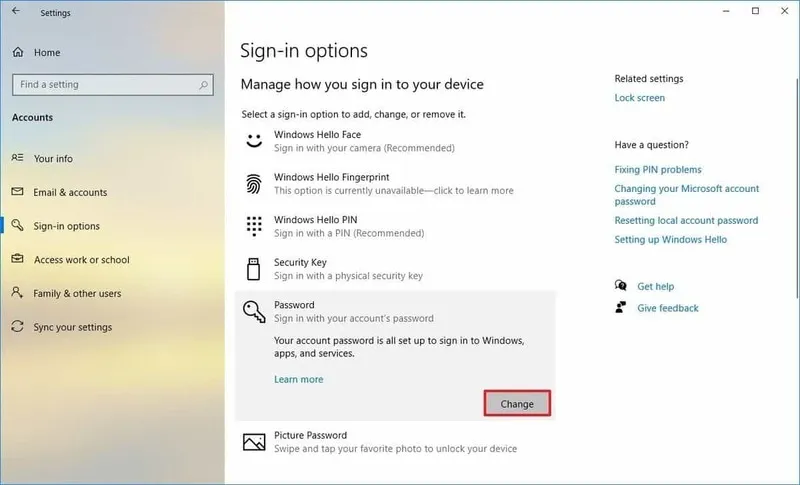Screen dimensions: 800x485
Task: Expand Picture Password option
Action: (x=395, y=442)
